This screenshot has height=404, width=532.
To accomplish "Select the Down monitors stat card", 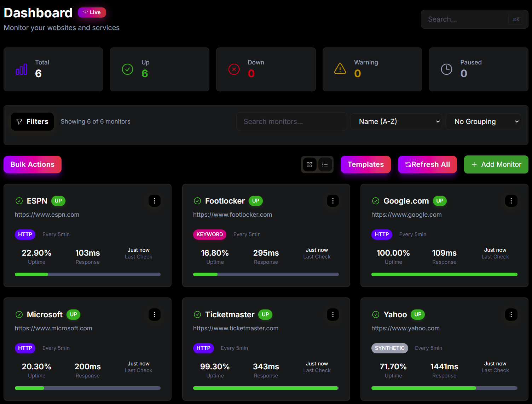I will pyautogui.click(x=266, y=69).
